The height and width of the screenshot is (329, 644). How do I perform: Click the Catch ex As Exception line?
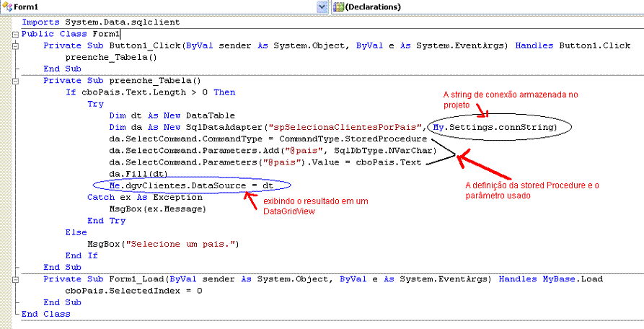[145, 198]
